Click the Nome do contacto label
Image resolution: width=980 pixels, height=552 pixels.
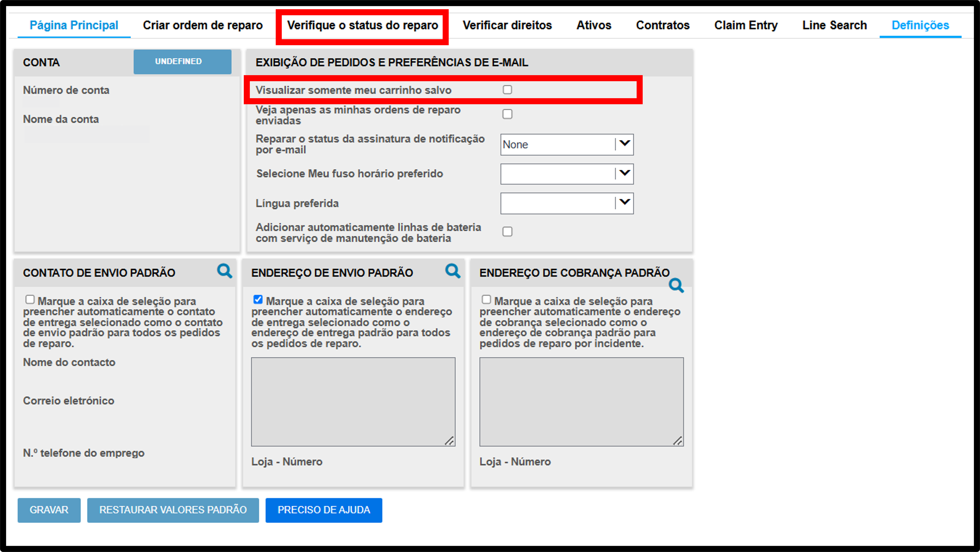[x=69, y=362]
